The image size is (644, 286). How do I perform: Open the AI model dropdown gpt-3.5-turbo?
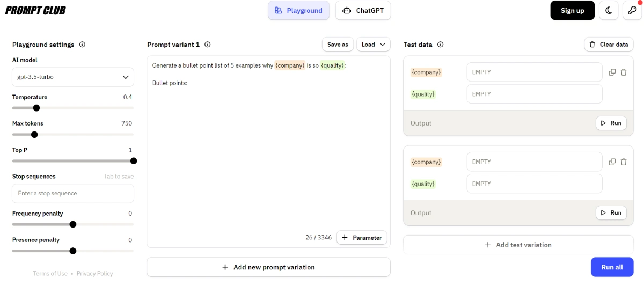73,77
